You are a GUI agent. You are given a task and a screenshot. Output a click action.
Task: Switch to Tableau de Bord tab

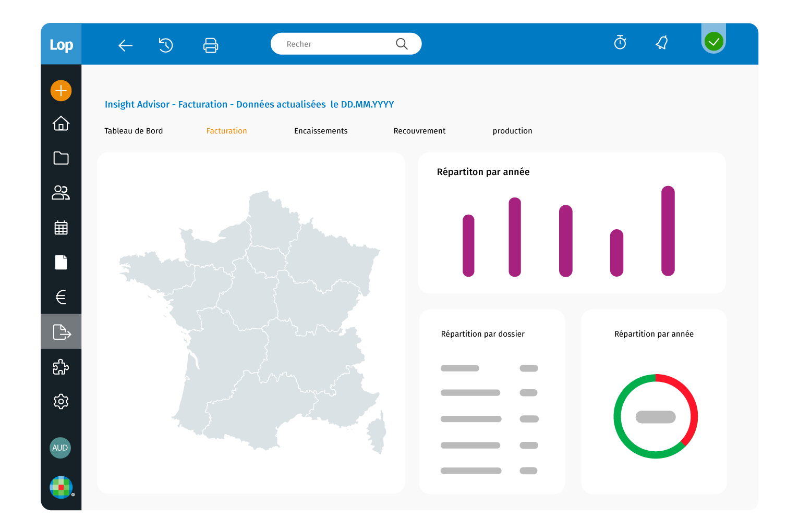134,131
